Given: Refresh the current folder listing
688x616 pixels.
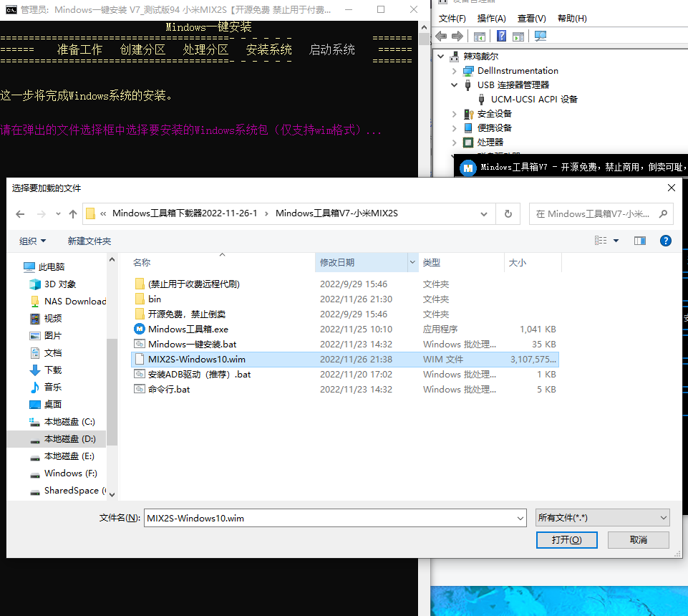Looking at the screenshot, I should [508, 214].
